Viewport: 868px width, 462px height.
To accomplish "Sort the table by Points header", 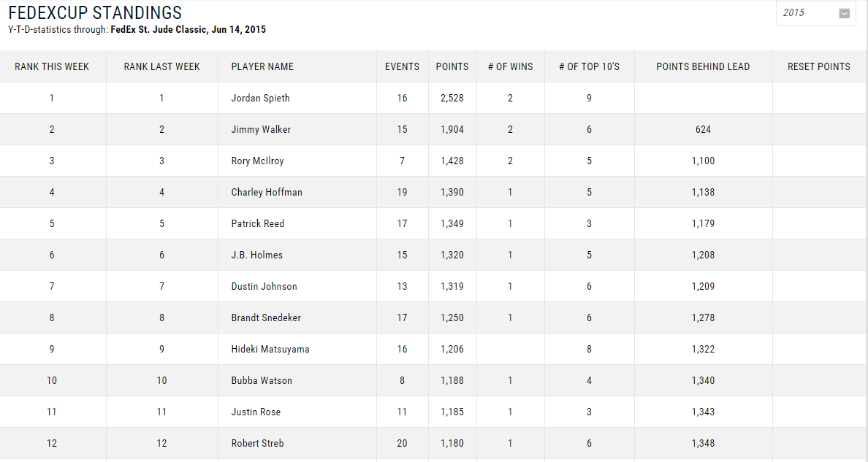I will click(x=452, y=66).
